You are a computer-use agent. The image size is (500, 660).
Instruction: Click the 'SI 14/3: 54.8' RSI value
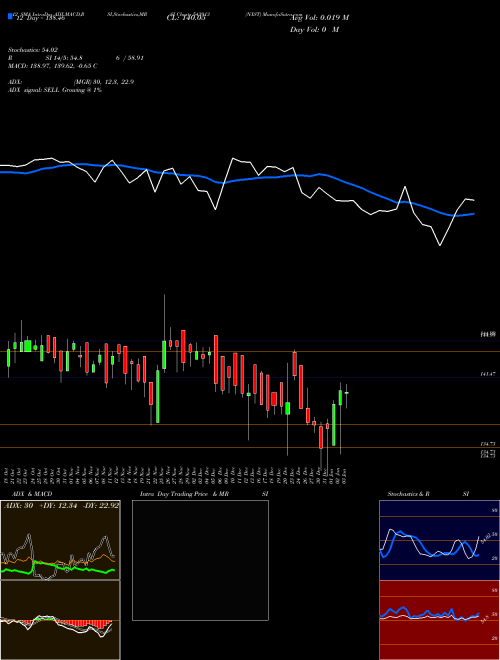pyautogui.click(x=64, y=58)
